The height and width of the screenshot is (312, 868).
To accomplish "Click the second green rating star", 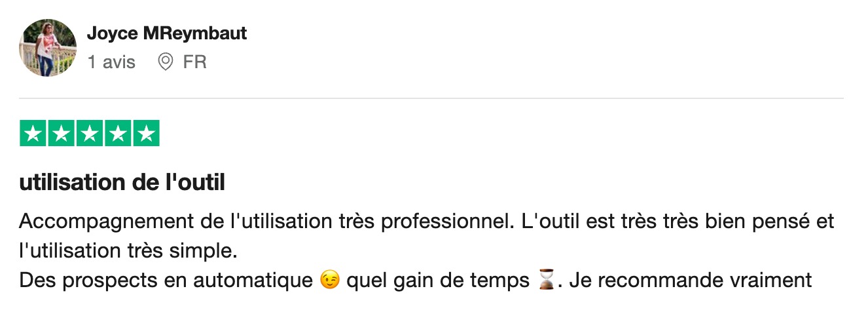I will (x=62, y=134).
